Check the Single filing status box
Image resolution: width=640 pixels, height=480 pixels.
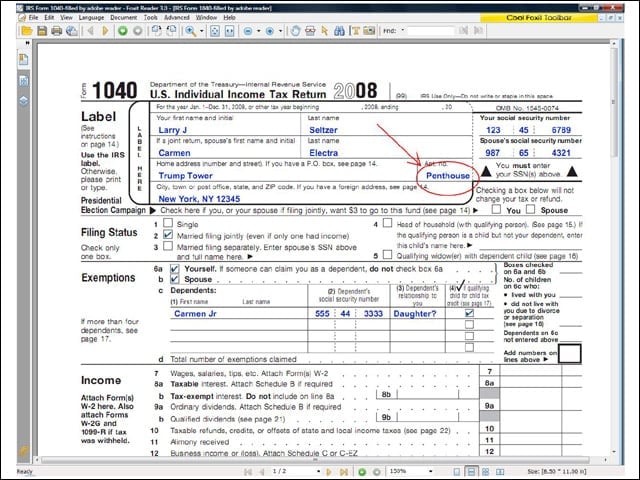pyautogui.click(x=168, y=223)
